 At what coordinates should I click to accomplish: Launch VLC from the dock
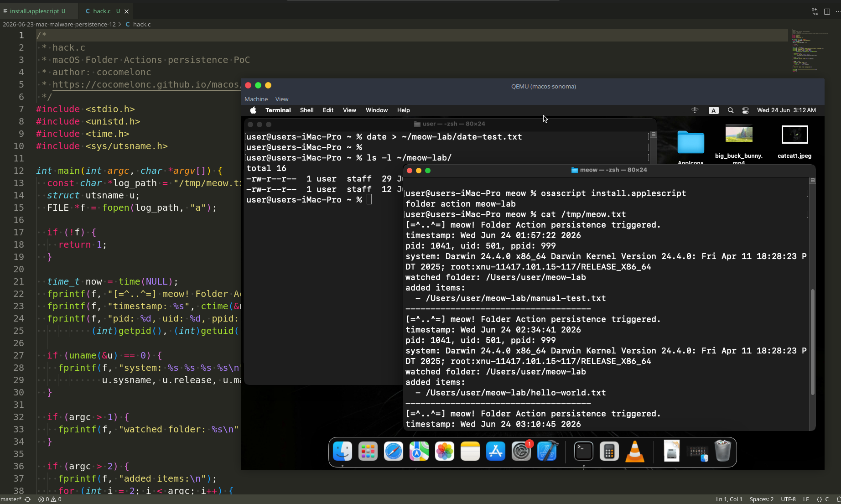coord(634,452)
